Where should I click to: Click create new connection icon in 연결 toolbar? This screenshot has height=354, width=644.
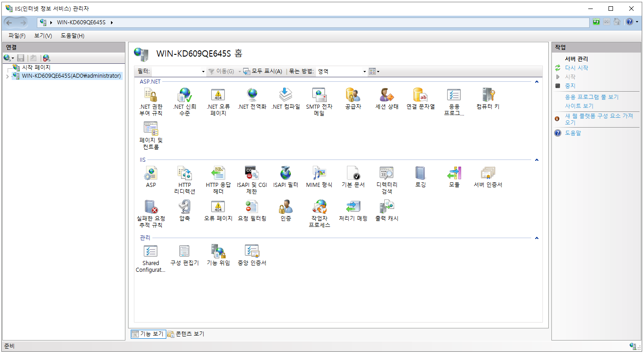(x=7, y=58)
